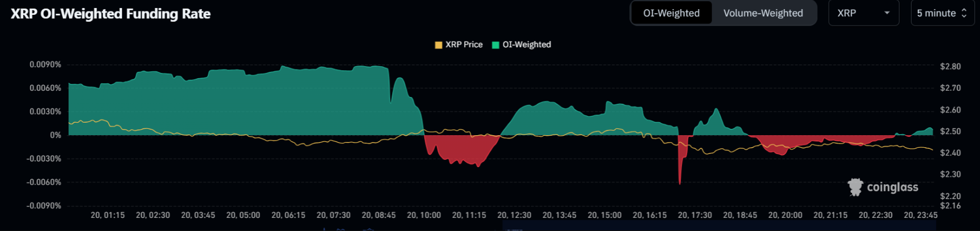This screenshot has width=980, height=231.
Task: Open the 5 minute interval selector
Action: click(x=942, y=13)
